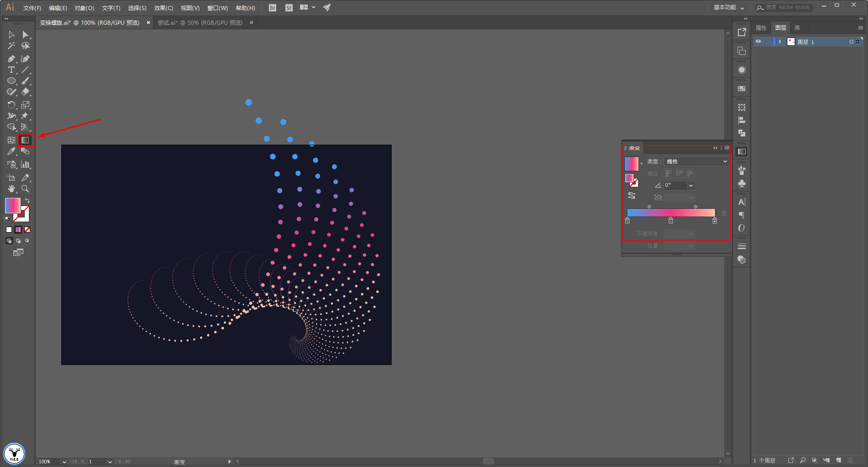Viewport: 868px width, 467px height.
Task: Select the Curvature tool
Action: 25,59
